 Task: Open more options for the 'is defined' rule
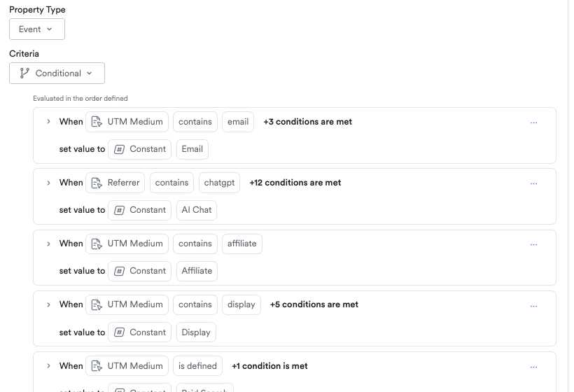533,366
